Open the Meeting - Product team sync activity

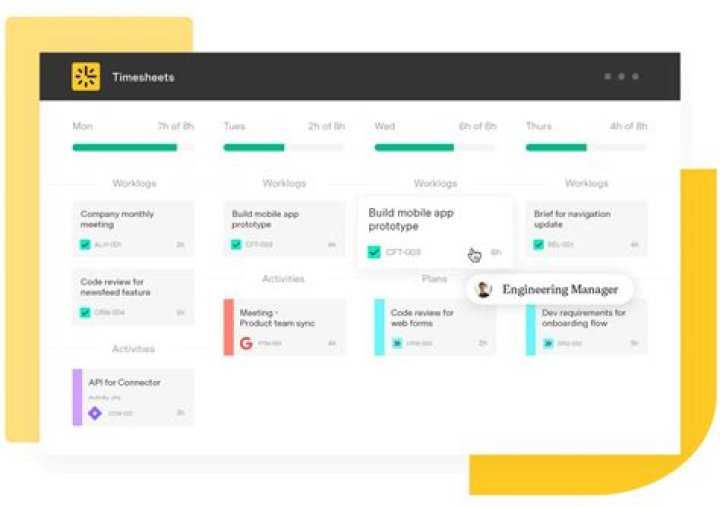pos(285,327)
